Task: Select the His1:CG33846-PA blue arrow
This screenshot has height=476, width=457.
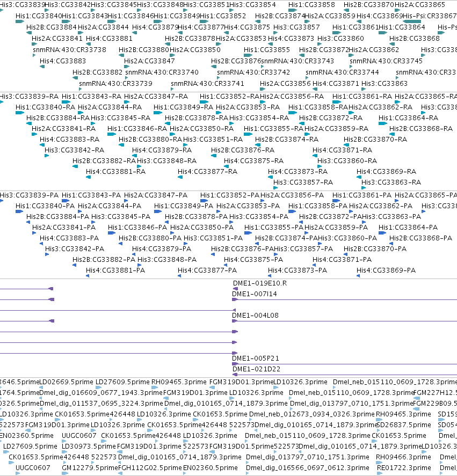Action: [112, 233]
